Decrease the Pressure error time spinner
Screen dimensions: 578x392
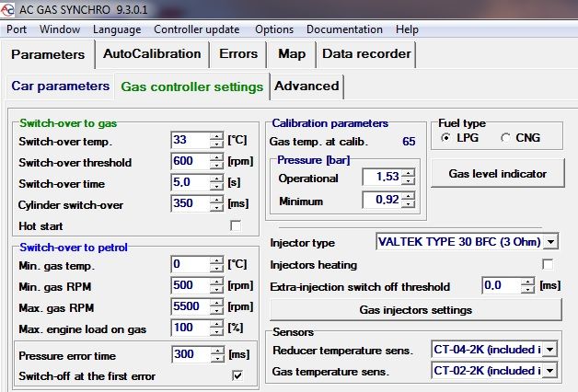tap(216, 358)
